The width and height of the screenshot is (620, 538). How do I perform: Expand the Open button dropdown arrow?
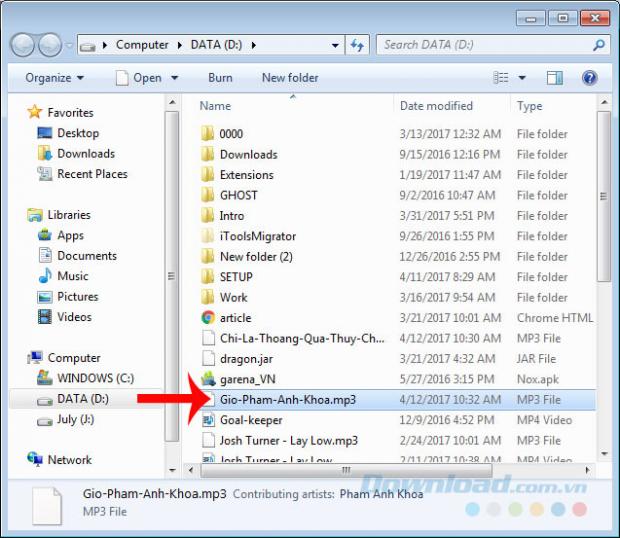click(173, 78)
